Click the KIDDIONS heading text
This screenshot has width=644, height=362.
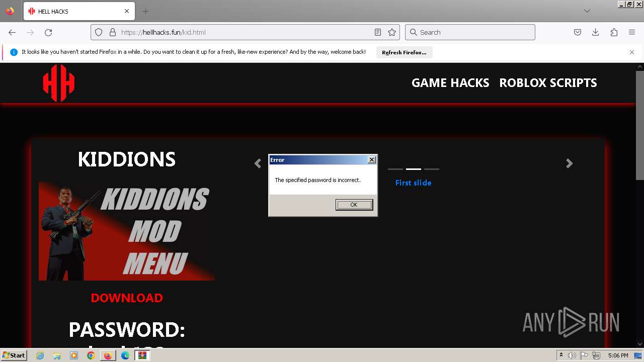pos(127,159)
